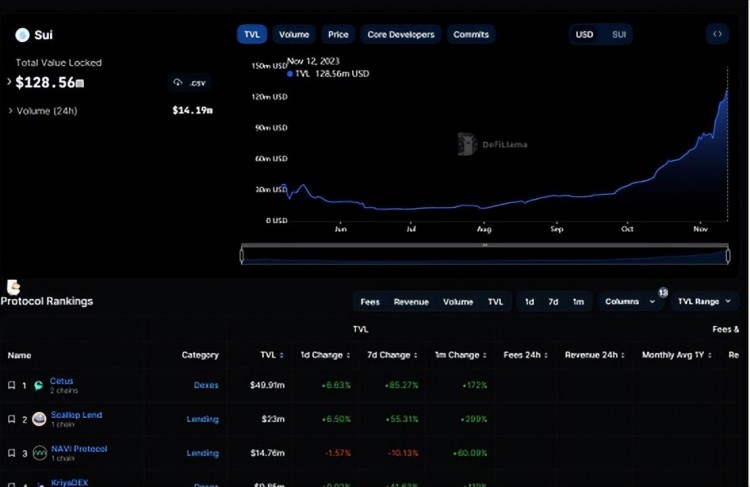Viewport: 750px width, 487px height.
Task: Select the 1m change period
Action: click(578, 302)
